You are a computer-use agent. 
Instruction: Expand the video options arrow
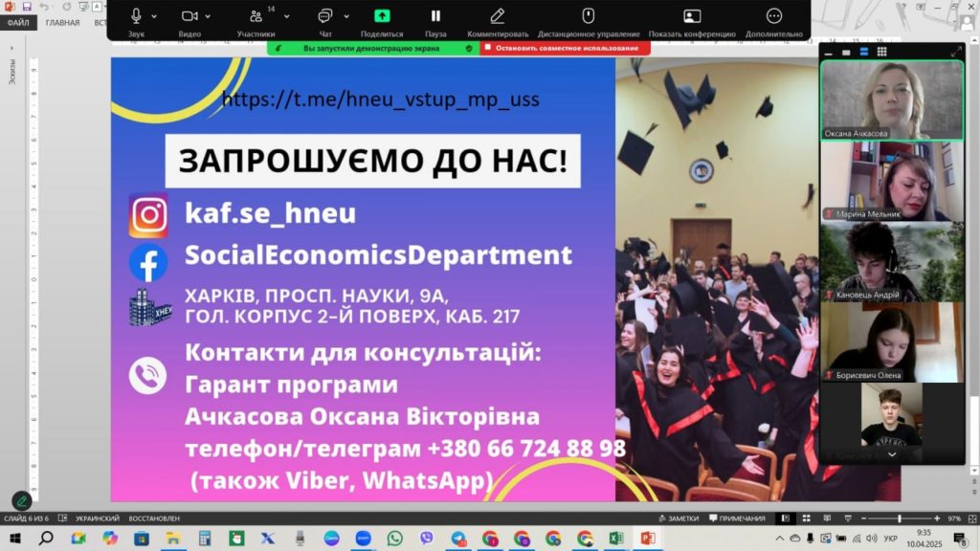tap(208, 17)
